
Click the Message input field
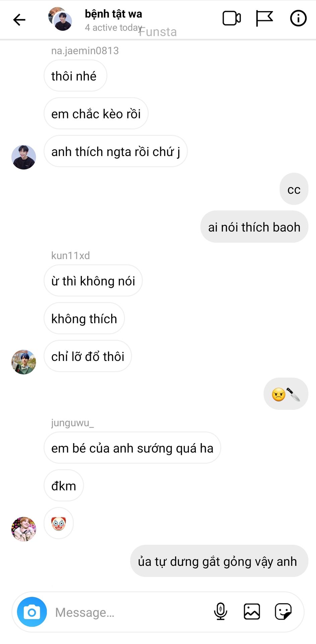(x=131, y=612)
